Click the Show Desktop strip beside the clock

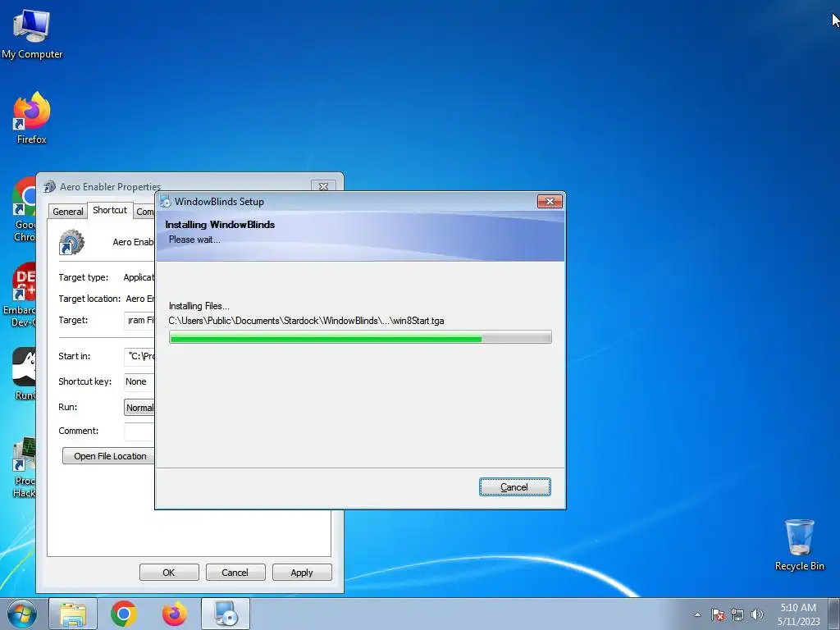834,614
